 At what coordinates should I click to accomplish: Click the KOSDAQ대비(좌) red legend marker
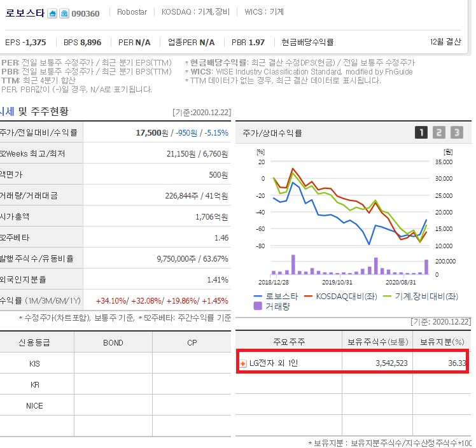[x=308, y=297]
